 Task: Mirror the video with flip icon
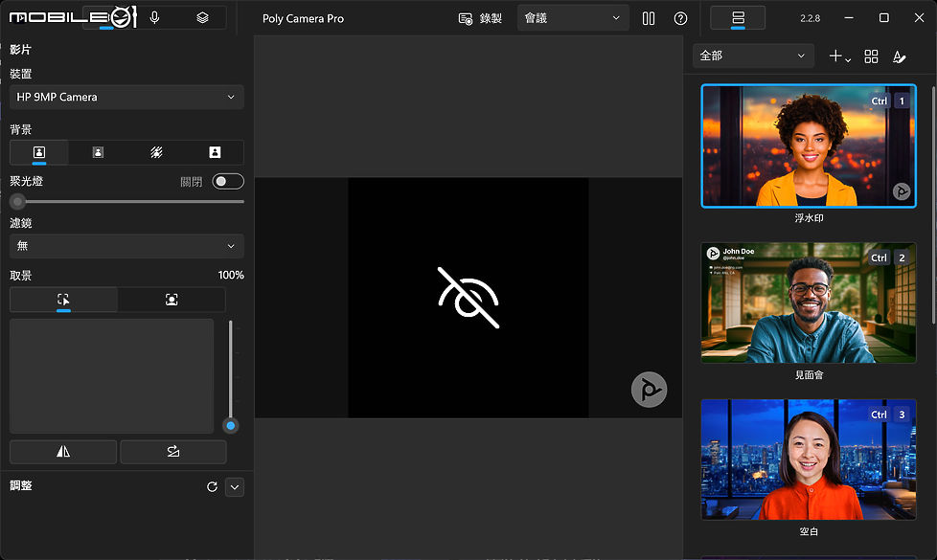pos(63,452)
